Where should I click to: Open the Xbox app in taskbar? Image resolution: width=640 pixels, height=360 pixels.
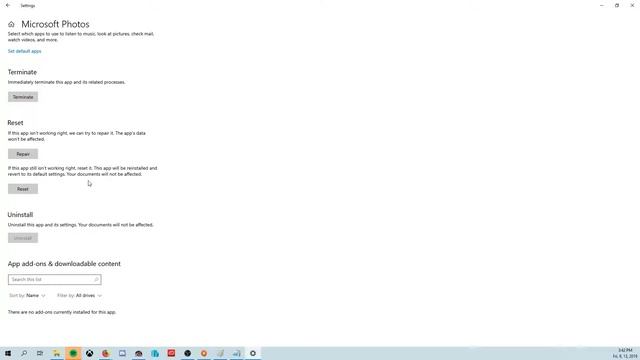[89, 353]
